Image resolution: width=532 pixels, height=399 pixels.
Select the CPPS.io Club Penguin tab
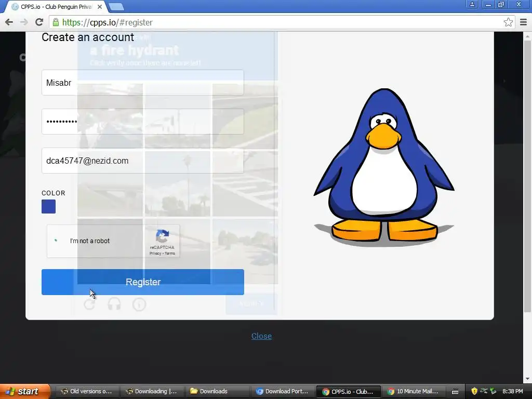coord(56,7)
